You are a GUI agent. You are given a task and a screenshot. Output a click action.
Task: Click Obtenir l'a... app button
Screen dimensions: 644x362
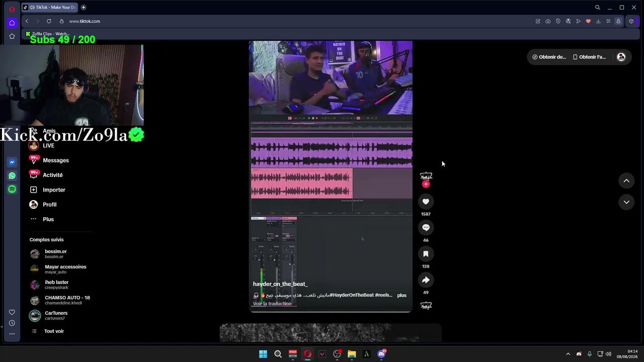(x=590, y=57)
